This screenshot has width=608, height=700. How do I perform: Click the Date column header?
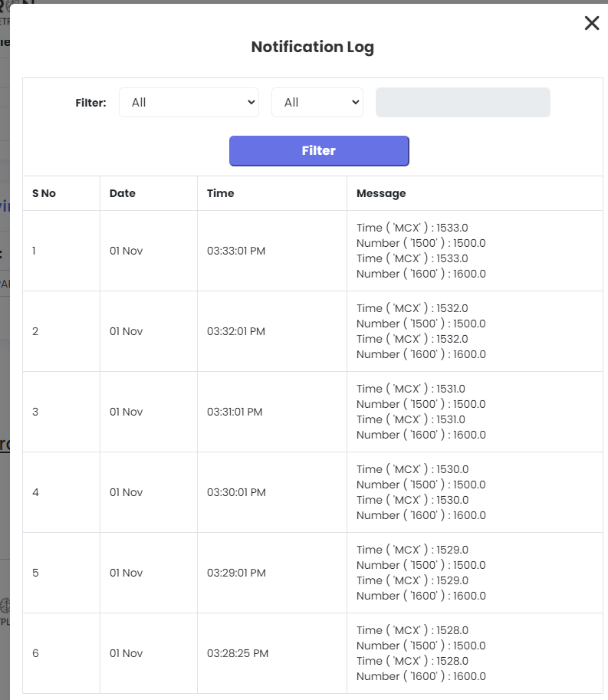pyautogui.click(x=122, y=193)
